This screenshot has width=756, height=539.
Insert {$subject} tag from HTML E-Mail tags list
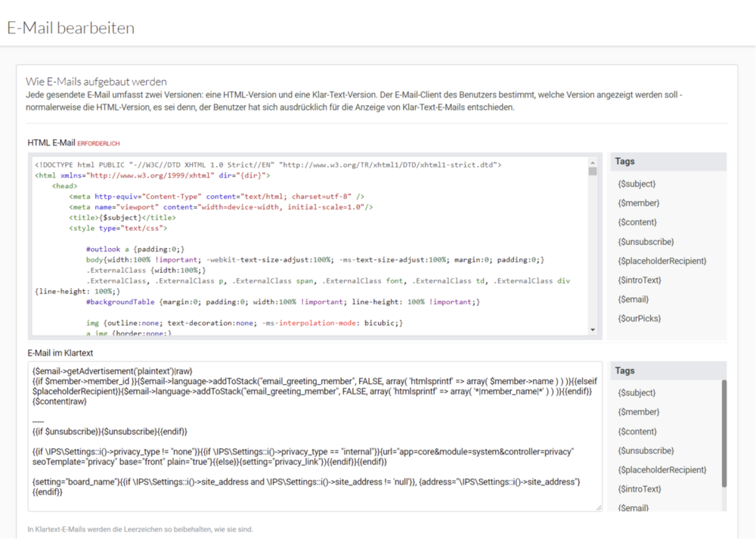tap(637, 184)
